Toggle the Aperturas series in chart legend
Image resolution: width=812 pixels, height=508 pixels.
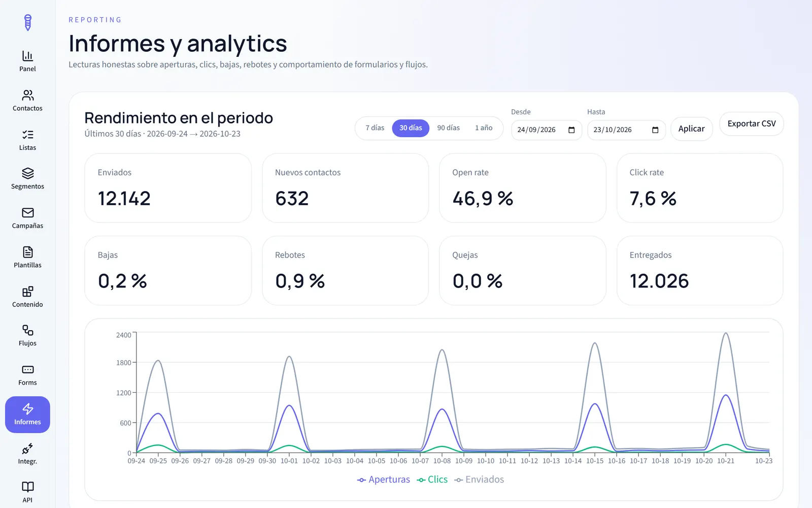pos(384,480)
